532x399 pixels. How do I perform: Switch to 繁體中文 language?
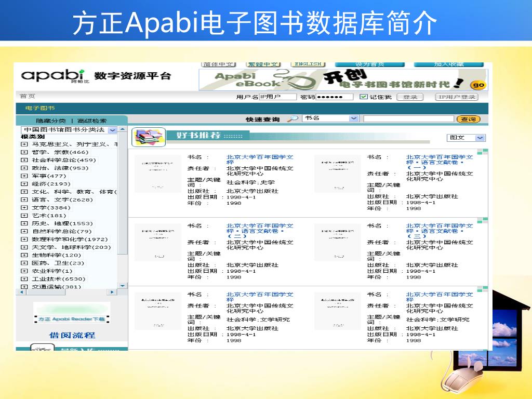(263, 64)
